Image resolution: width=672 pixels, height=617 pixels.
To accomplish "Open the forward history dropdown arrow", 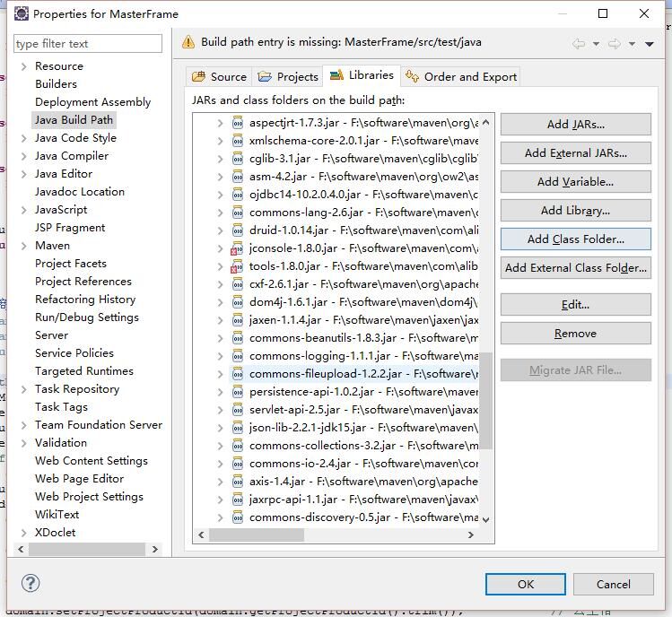I will [632, 44].
